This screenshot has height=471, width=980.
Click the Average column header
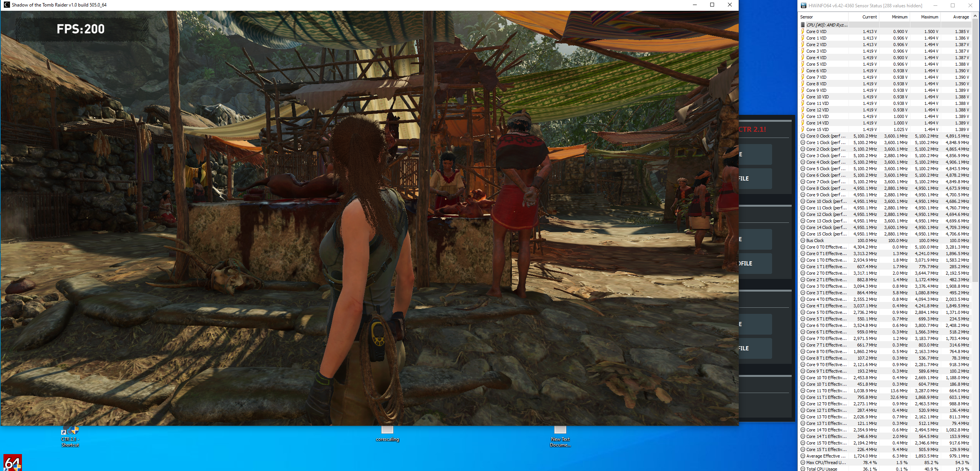pos(956,17)
